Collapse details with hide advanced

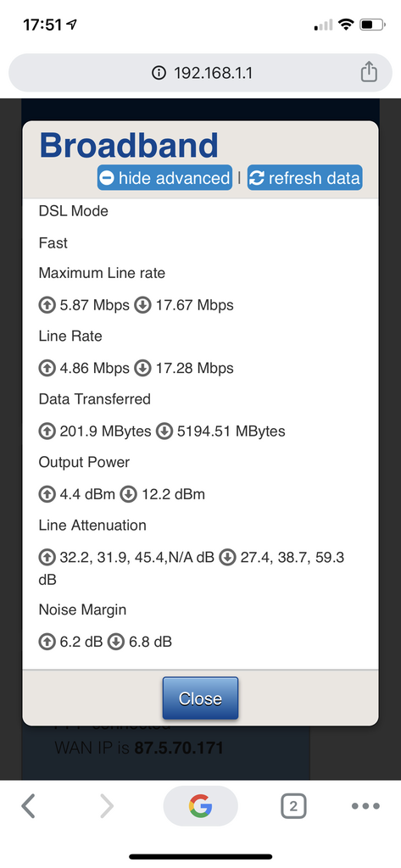click(x=165, y=178)
